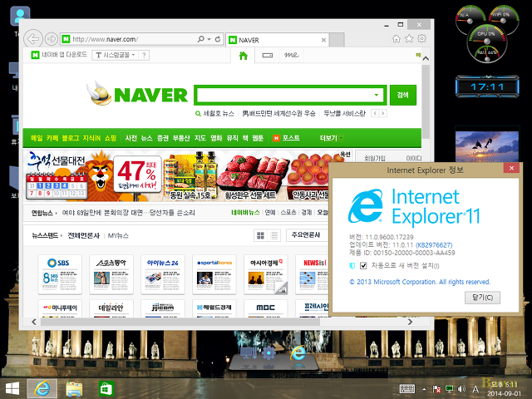
Task: Open the 아이뉴스24 news thumbnail
Action: tap(163, 274)
